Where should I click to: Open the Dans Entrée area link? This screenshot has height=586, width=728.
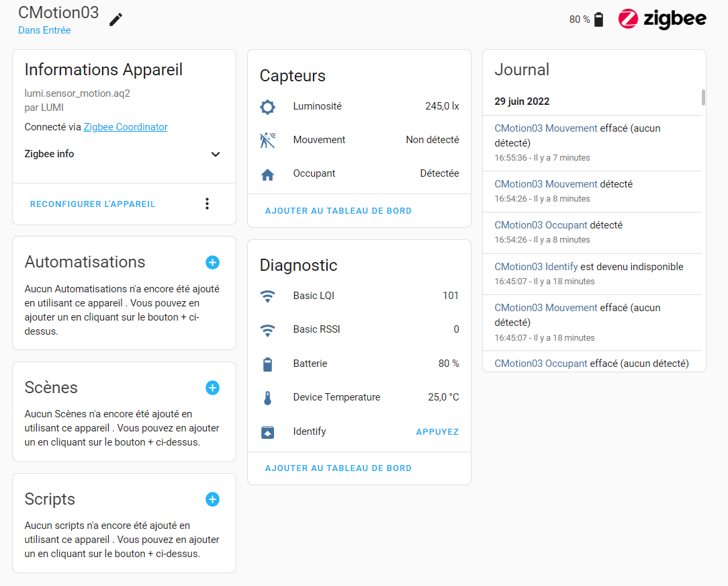click(44, 30)
